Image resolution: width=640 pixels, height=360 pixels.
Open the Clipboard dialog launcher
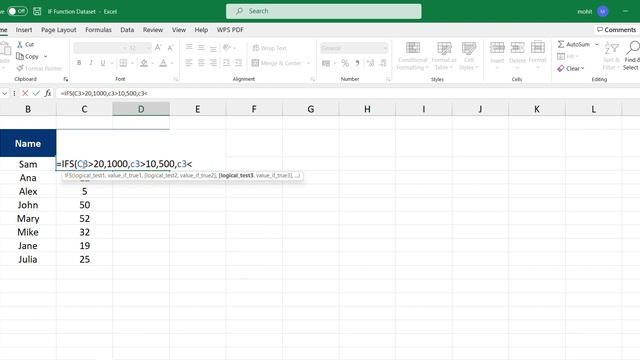tap(66, 79)
